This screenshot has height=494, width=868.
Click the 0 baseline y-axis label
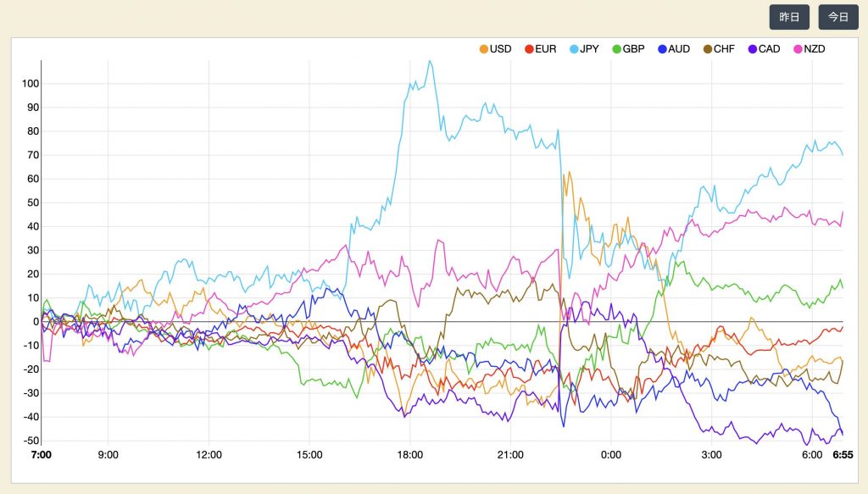click(x=36, y=321)
